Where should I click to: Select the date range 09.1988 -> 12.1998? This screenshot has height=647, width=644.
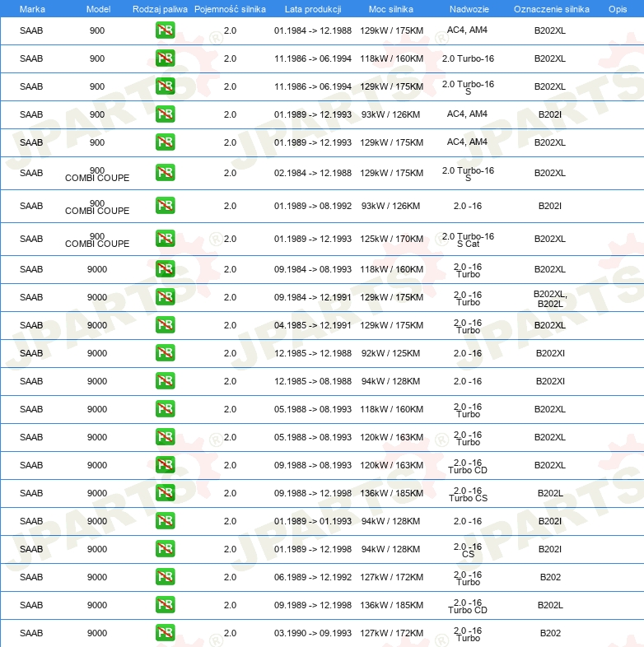coord(313,494)
